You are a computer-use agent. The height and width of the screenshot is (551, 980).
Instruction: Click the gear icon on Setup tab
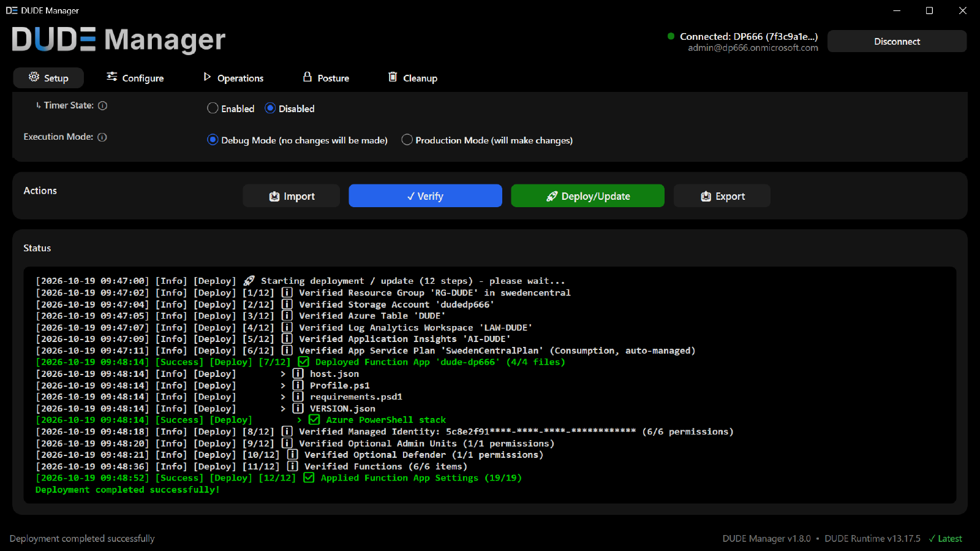34,77
